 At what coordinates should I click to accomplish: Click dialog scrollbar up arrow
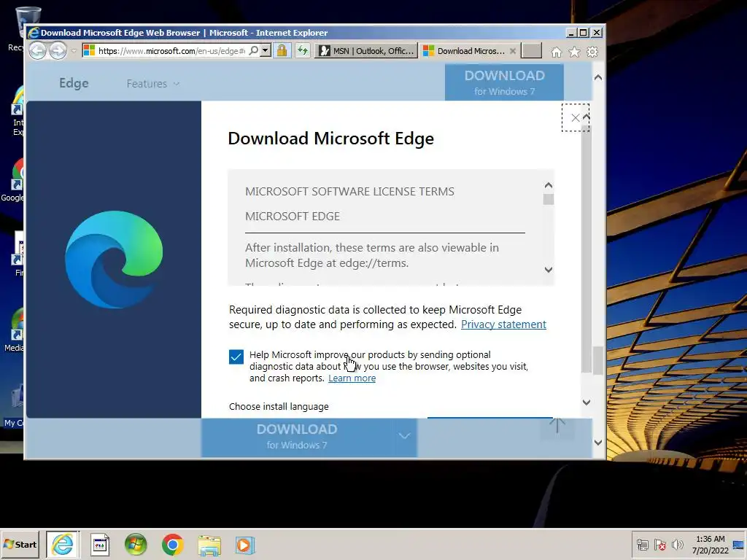[587, 117]
